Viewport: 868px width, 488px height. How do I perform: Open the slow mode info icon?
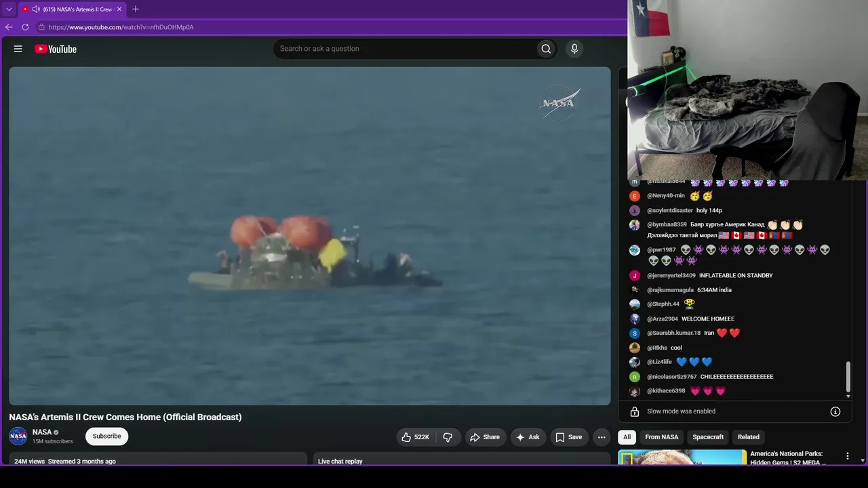[x=835, y=411]
